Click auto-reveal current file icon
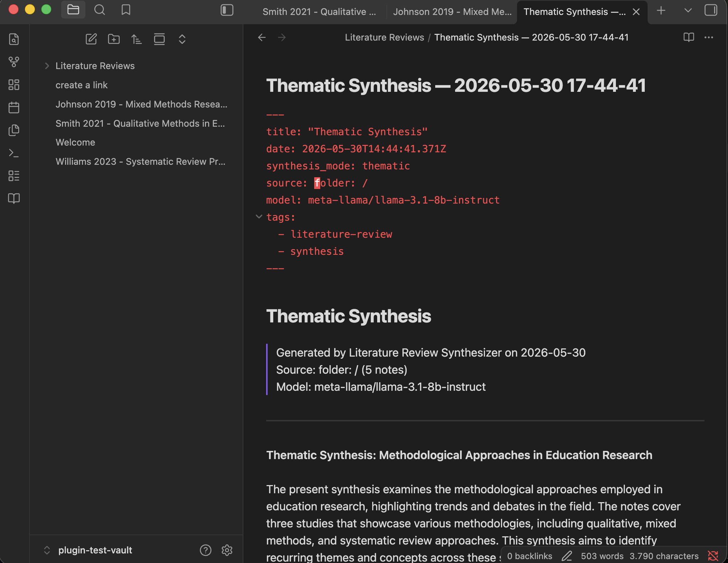The width and height of the screenshot is (728, 563). [x=159, y=39]
